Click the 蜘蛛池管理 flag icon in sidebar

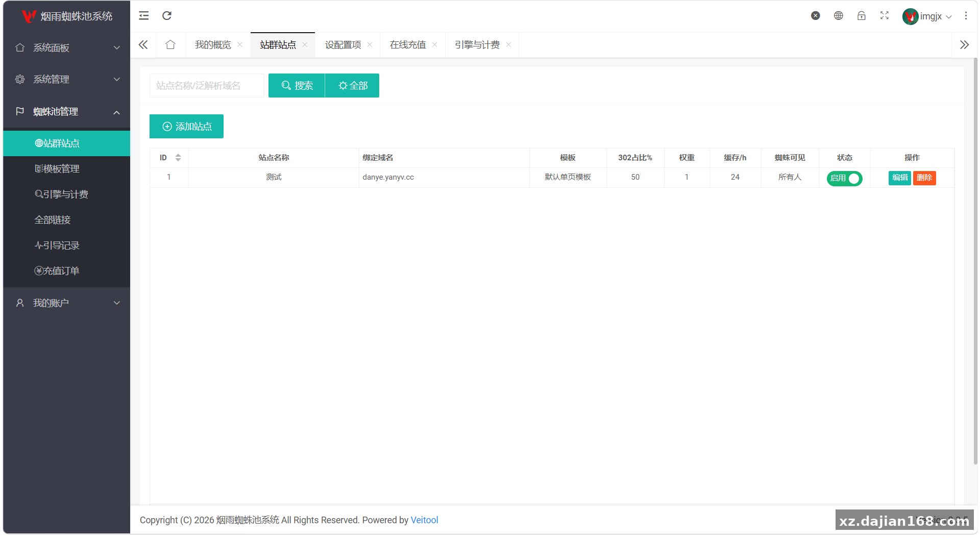pyautogui.click(x=20, y=111)
